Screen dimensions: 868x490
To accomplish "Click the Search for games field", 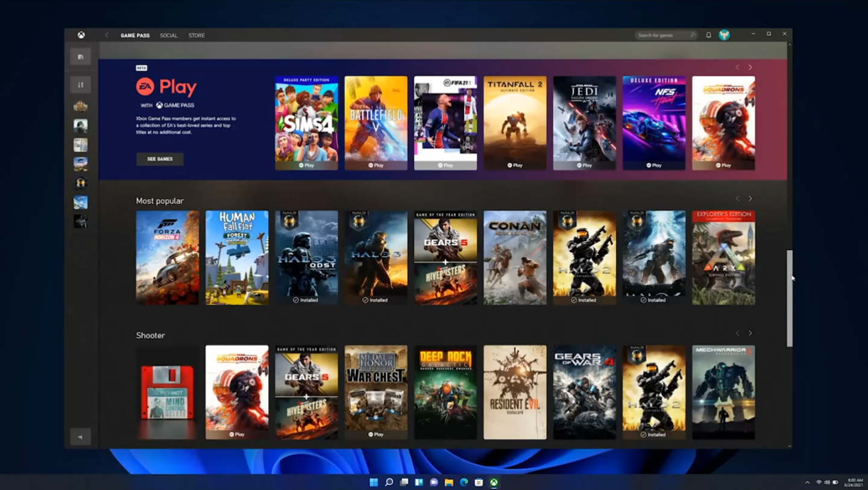I will click(x=666, y=35).
